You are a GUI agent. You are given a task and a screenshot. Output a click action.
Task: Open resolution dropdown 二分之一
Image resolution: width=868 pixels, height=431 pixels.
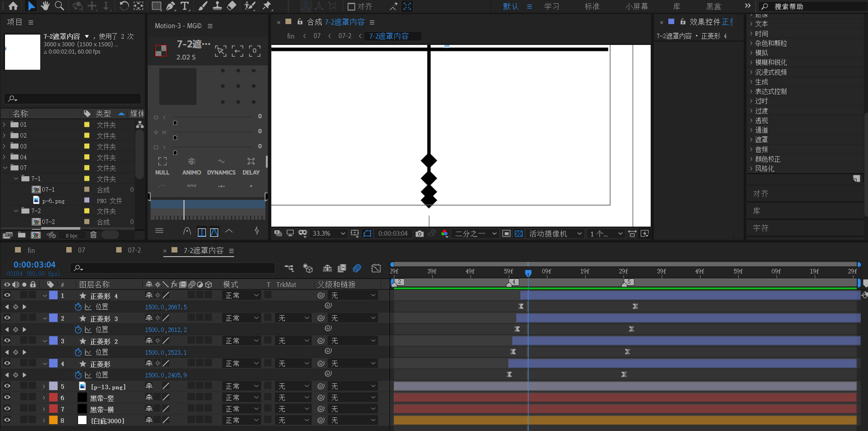(x=476, y=233)
